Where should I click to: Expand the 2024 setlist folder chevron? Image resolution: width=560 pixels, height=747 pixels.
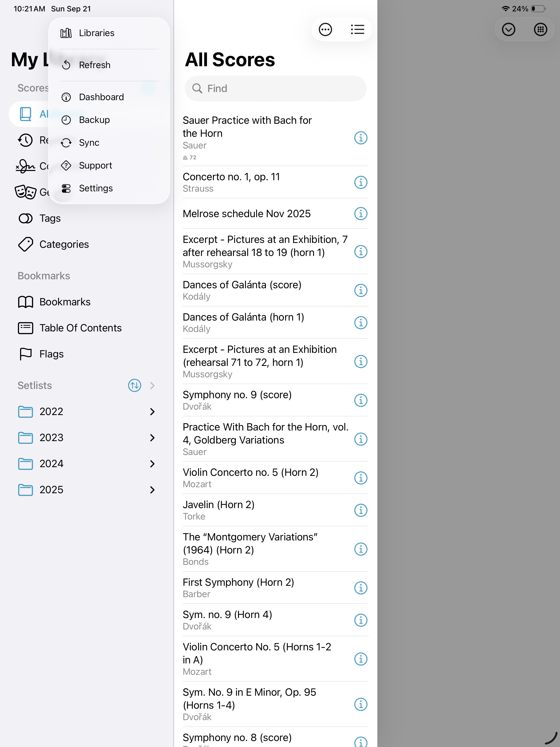click(152, 464)
